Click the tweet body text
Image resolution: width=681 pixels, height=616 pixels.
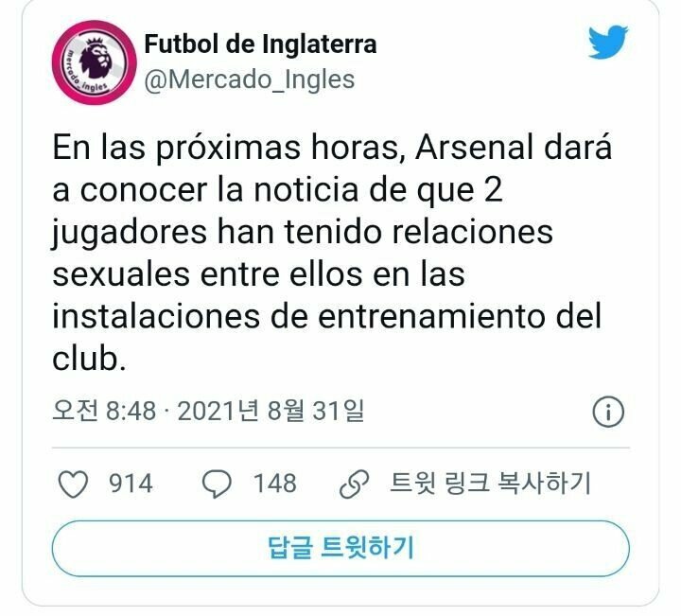332,254
